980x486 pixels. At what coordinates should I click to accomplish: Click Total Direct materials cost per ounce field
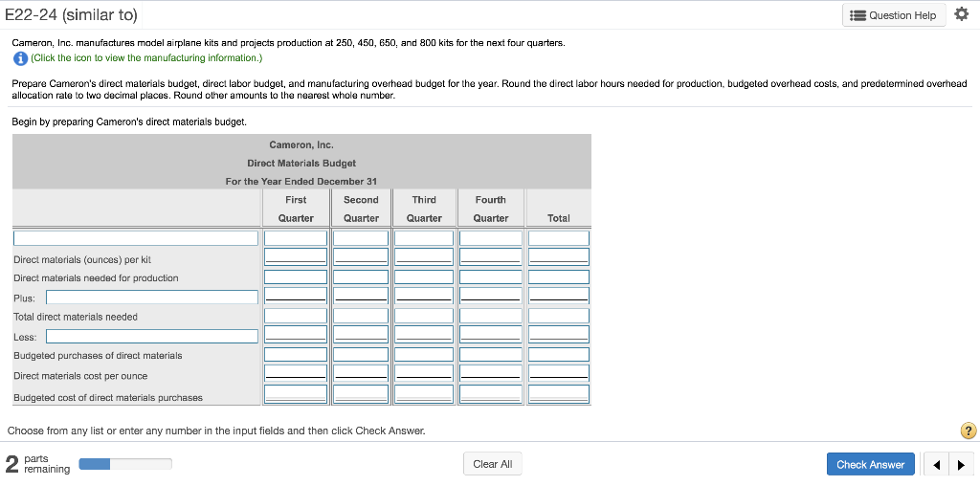[x=558, y=373]
